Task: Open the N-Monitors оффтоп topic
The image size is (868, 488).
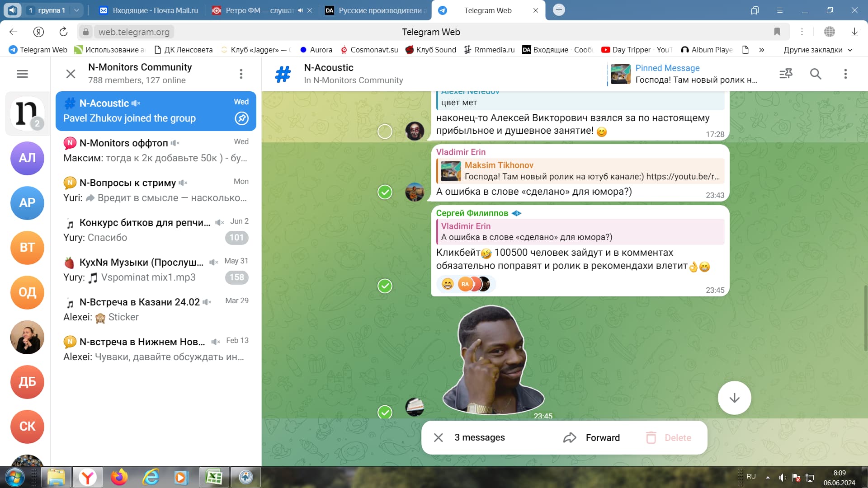Action: pyautogui.click(x=156, y=150)
